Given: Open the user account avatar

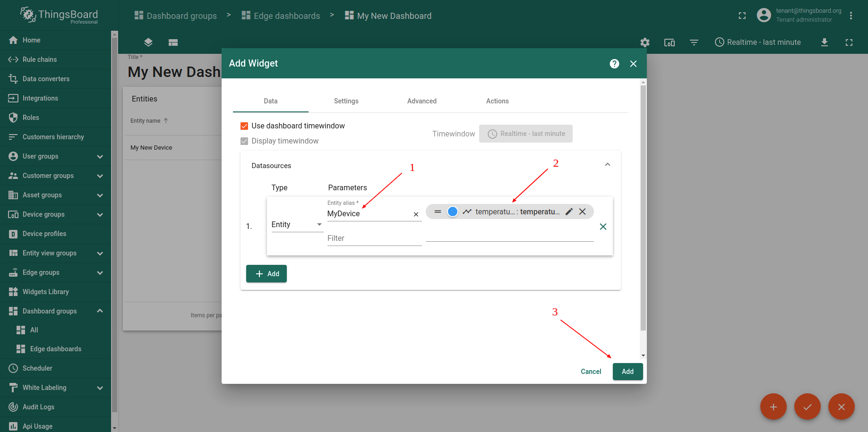Looking at the screenshot, I should coord(764,15).
